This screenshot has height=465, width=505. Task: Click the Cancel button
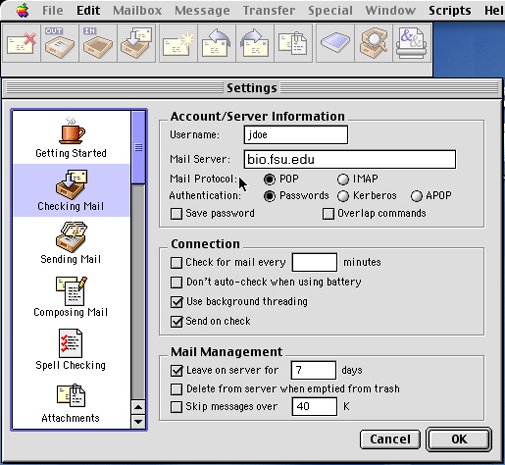point(390,439)
